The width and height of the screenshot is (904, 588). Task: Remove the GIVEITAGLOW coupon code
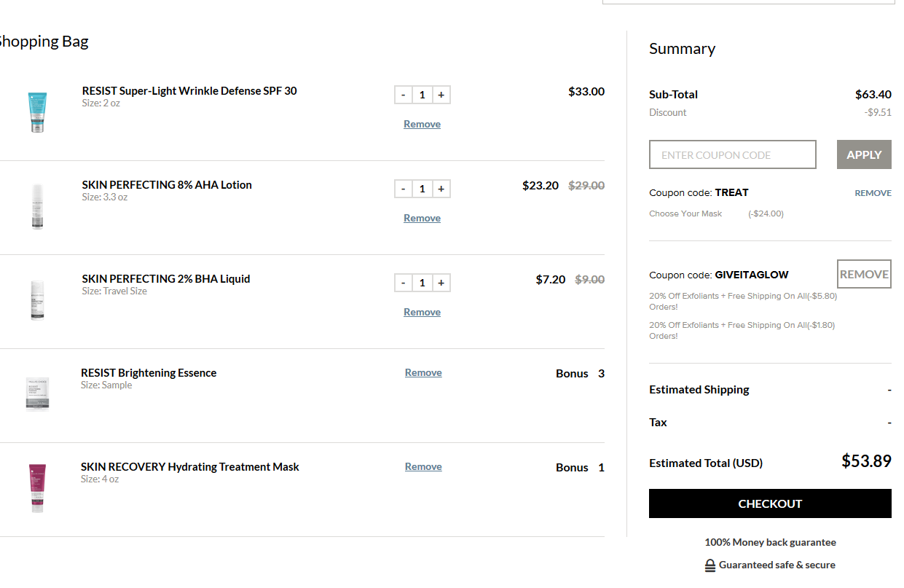click(x=864, y=275)
